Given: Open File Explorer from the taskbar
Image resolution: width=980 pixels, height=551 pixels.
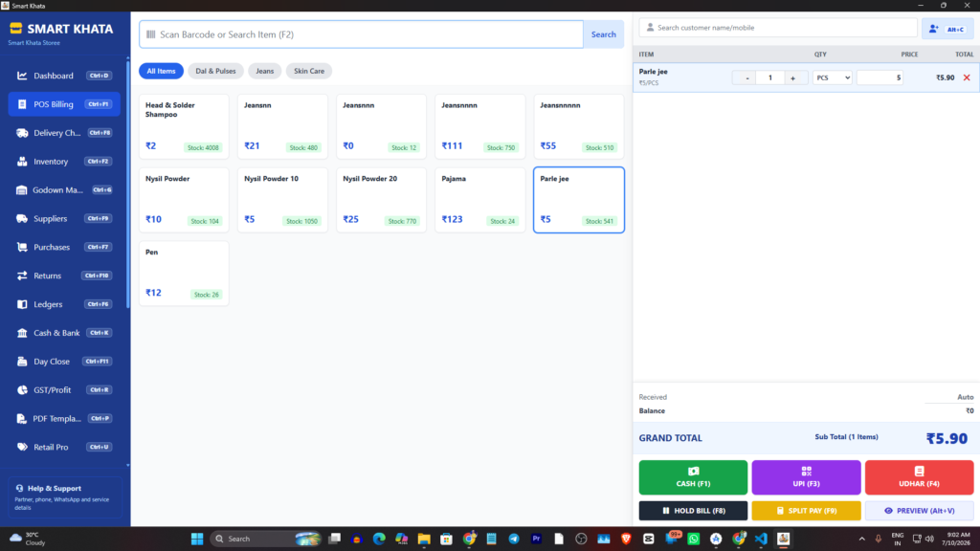Looking at the screenshot, I should [x=424, y=540].
